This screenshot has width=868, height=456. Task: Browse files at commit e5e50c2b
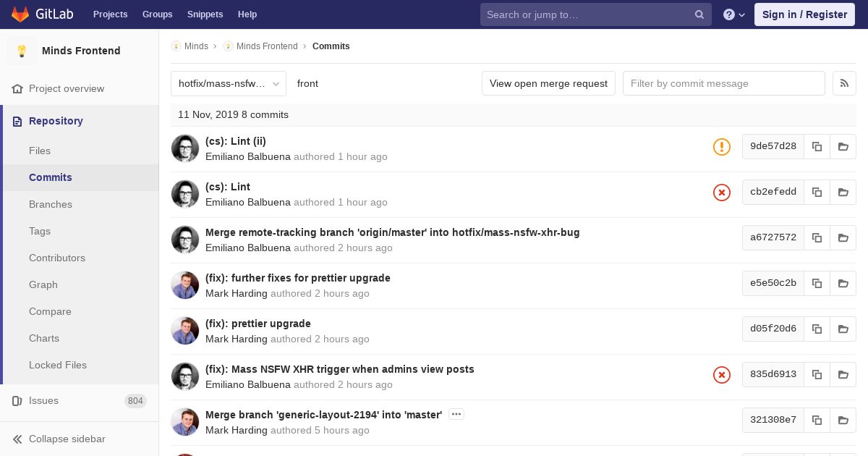point(843,283)
